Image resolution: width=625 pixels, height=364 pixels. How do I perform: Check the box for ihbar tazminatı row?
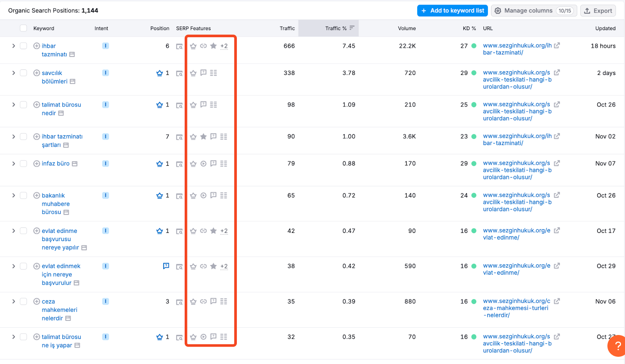tap(23, 46)
